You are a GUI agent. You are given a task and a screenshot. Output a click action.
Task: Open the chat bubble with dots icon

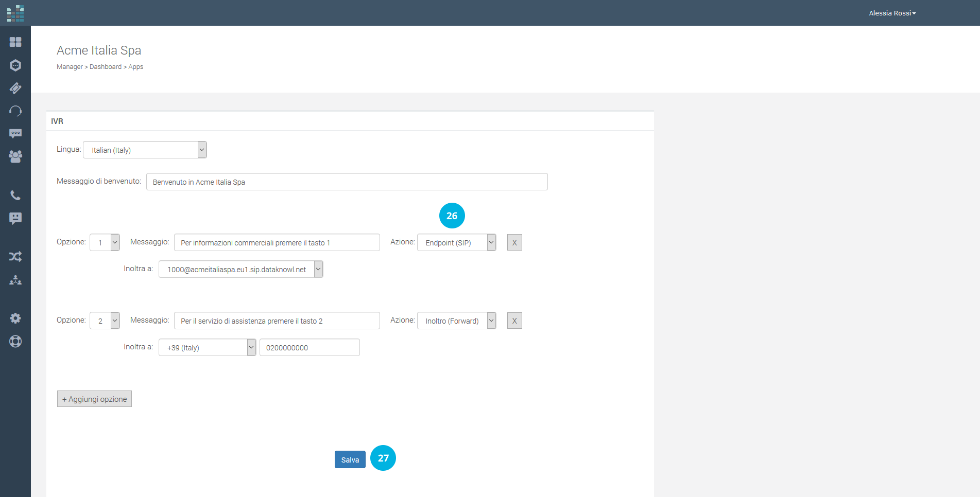pyautogui.click(x=15, y=133)
